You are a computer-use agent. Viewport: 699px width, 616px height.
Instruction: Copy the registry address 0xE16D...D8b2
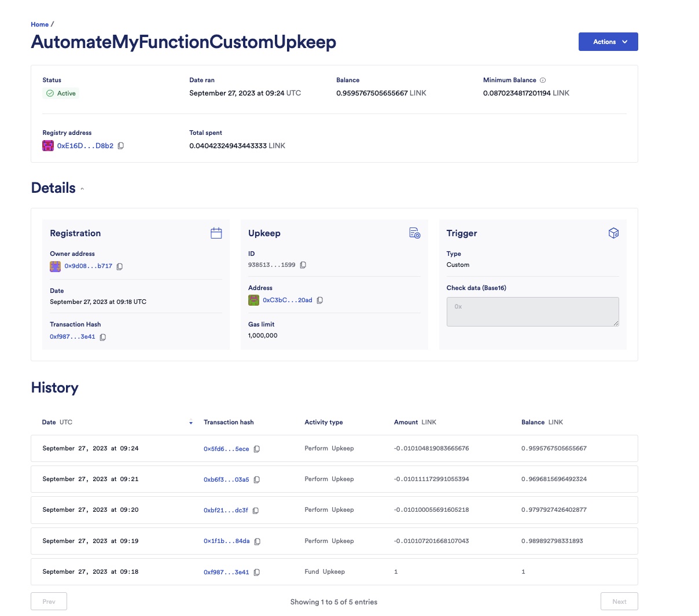(121, 146)
